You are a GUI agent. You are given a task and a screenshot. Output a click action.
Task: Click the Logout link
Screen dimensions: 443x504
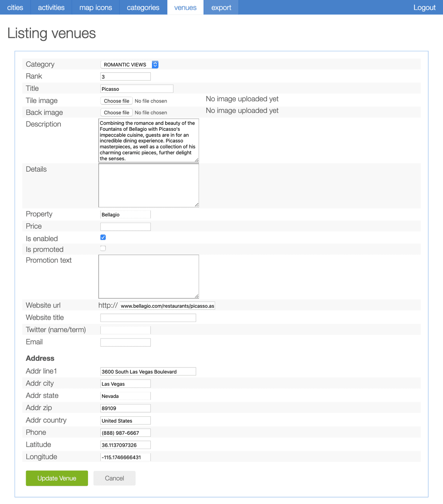(424, 8)
